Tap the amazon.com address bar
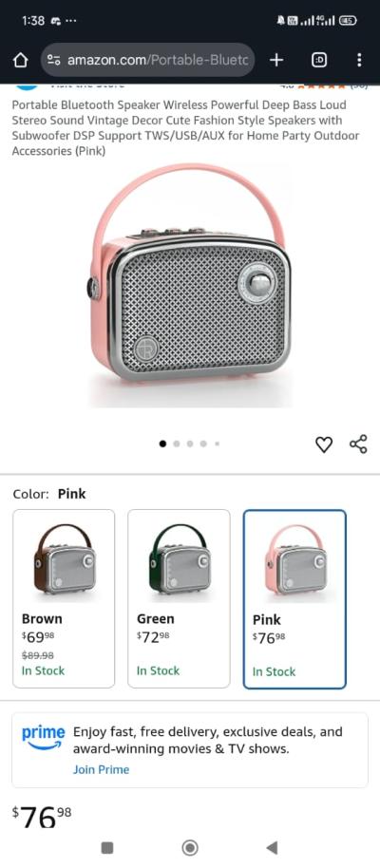Screen dimensions: 380x868 pos(147,60)
